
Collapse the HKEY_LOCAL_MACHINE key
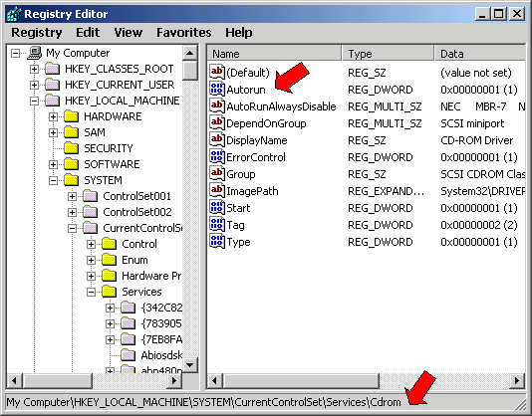pos(34,101)
